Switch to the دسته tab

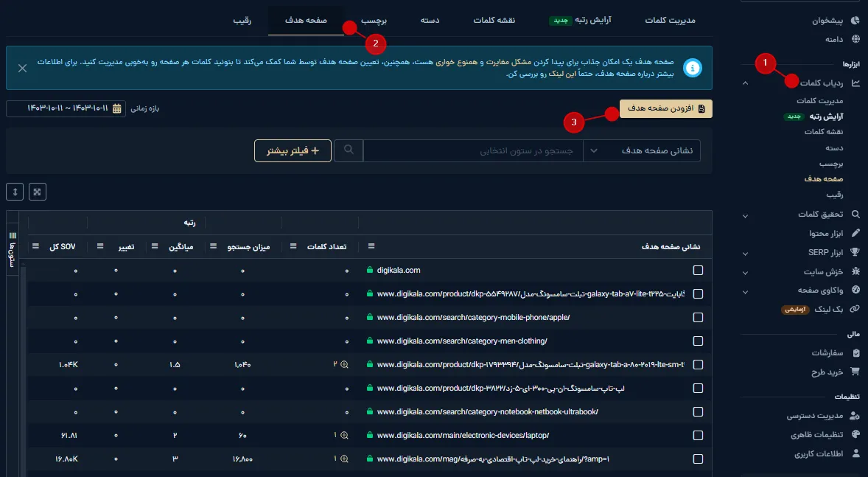(430, 21)
